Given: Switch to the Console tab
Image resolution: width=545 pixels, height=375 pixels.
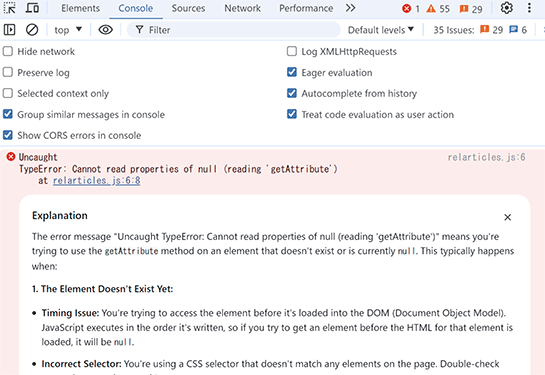Looking at the screenshot, I should pos(136,8).
